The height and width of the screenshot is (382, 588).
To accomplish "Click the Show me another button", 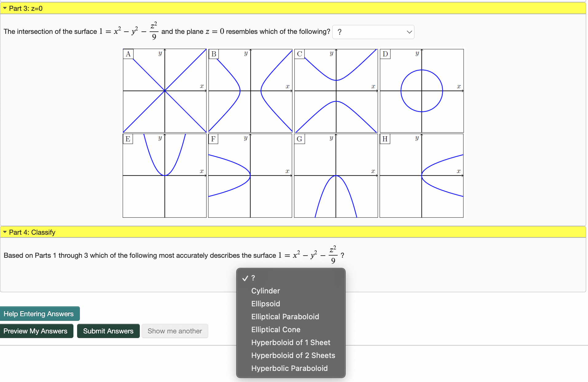I will click(x=175, y=331).
